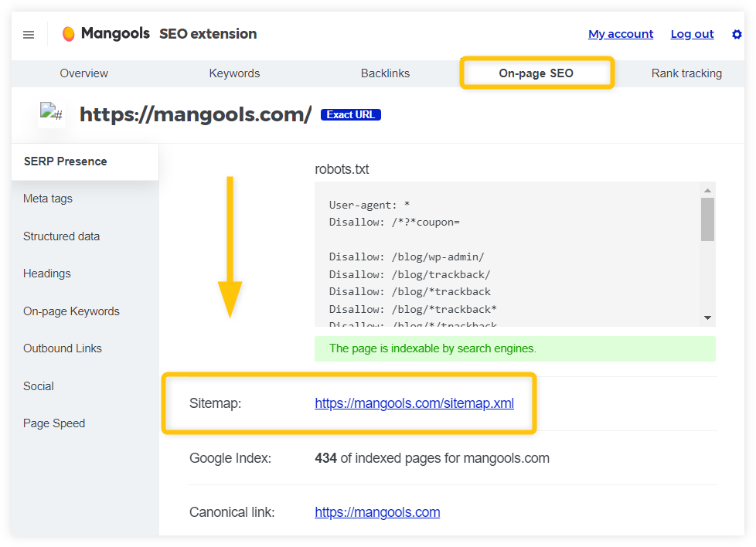The height and width of the screenshot is (547, 756).
Task: Open the mangools.com sitemap.xml link
Action: (414, 403)
